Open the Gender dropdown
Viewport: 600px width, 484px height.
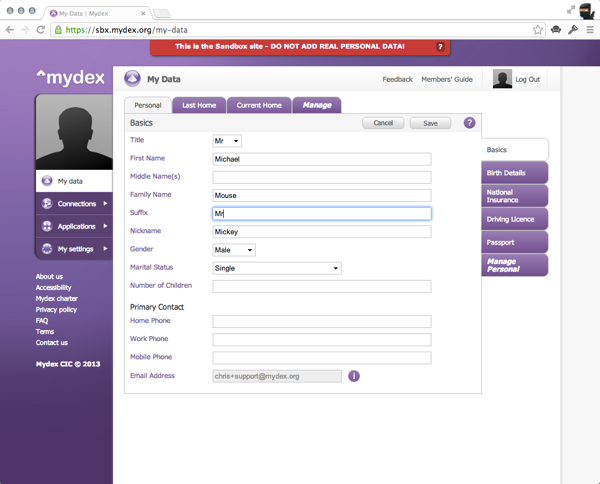[234, 250]
